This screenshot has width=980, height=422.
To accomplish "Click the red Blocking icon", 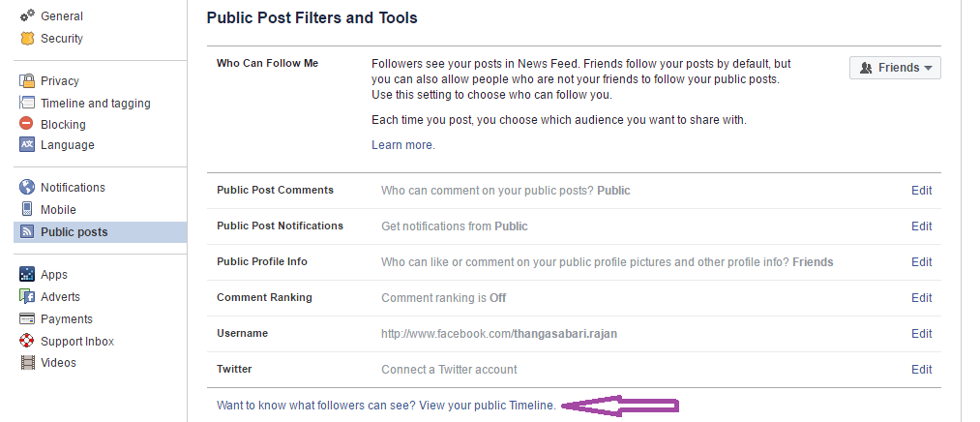I will [x=27, y=124].
